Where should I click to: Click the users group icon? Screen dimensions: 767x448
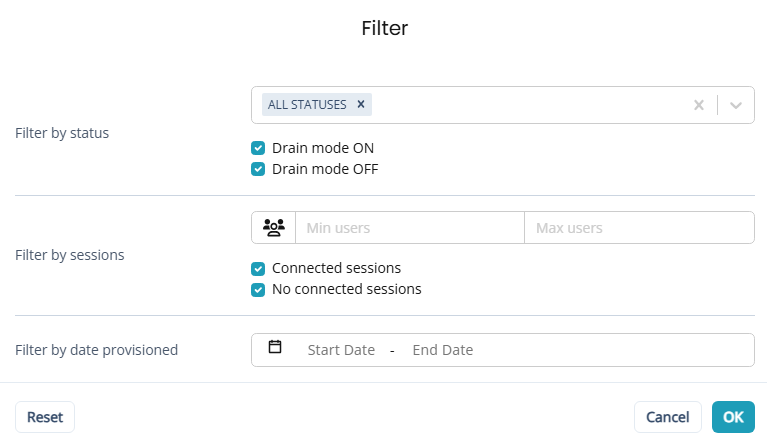coord(273,228)
